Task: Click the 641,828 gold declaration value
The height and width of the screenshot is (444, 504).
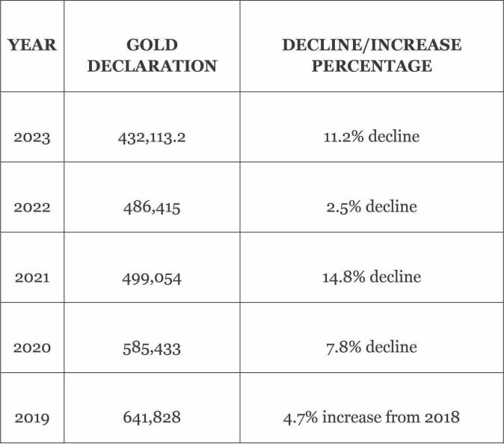Action: tap(152, 418)
